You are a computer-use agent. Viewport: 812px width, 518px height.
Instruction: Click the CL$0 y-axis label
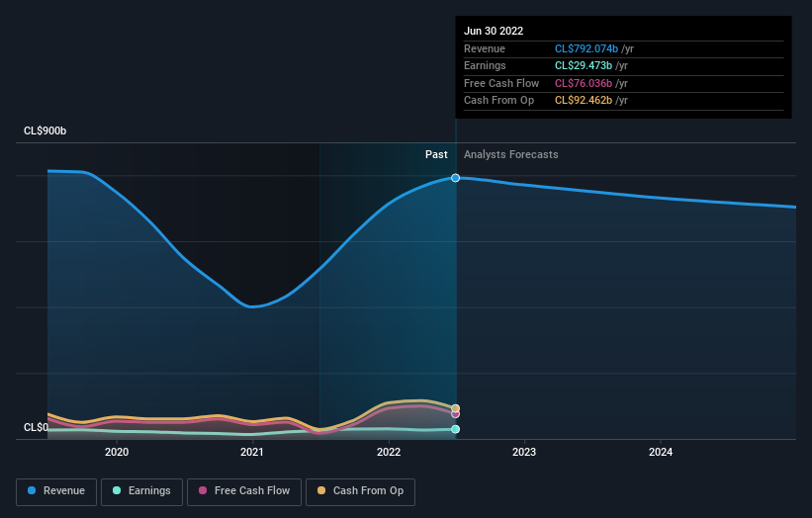[36, 427]
